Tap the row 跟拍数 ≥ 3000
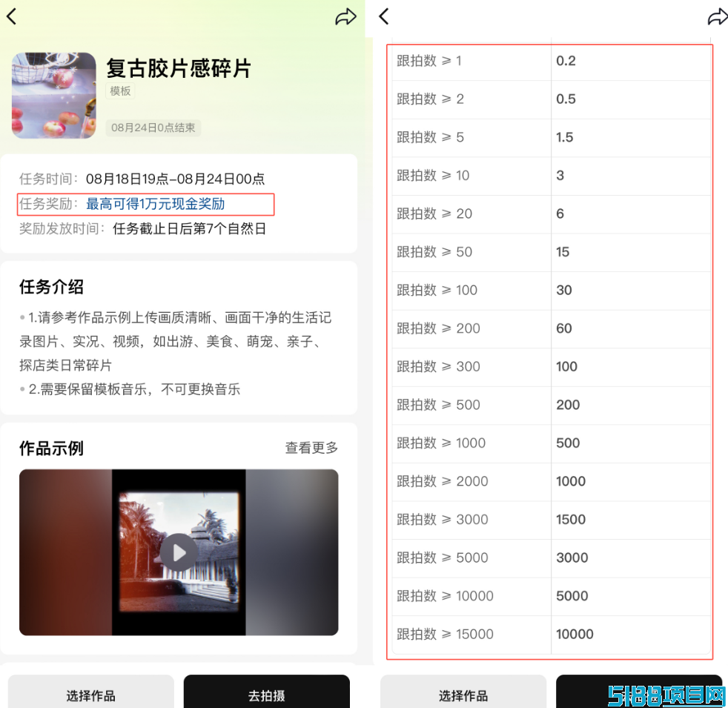Screen dimensions: 728x708 click(552, 520)
